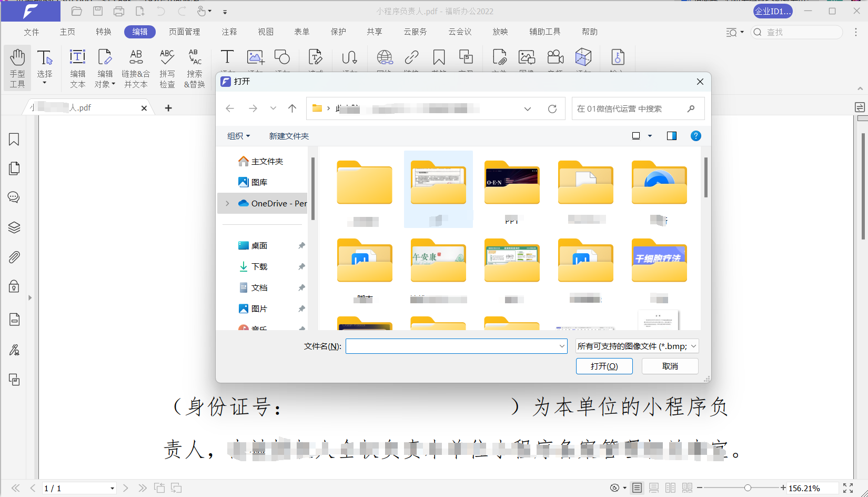The width and height of the screenshot is (868, 497).
Task: Open the Select (选择) tool dropdown
Action: coord(45,83)
